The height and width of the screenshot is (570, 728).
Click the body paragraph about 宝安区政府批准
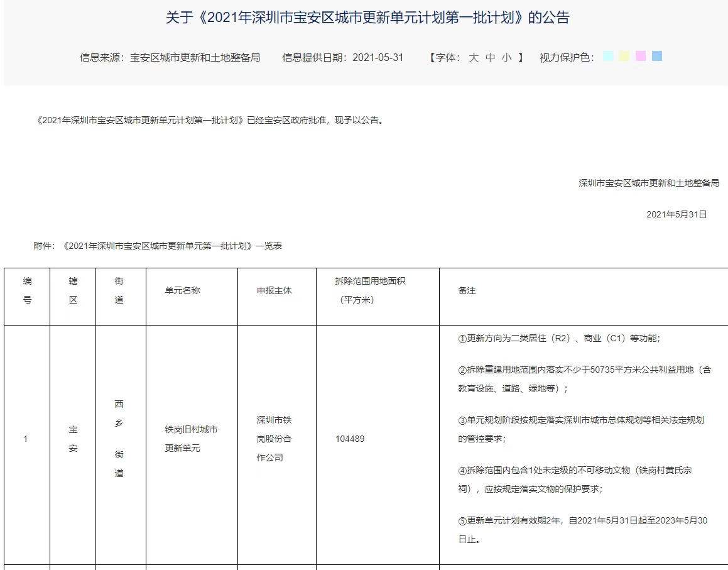click(211, 120)
